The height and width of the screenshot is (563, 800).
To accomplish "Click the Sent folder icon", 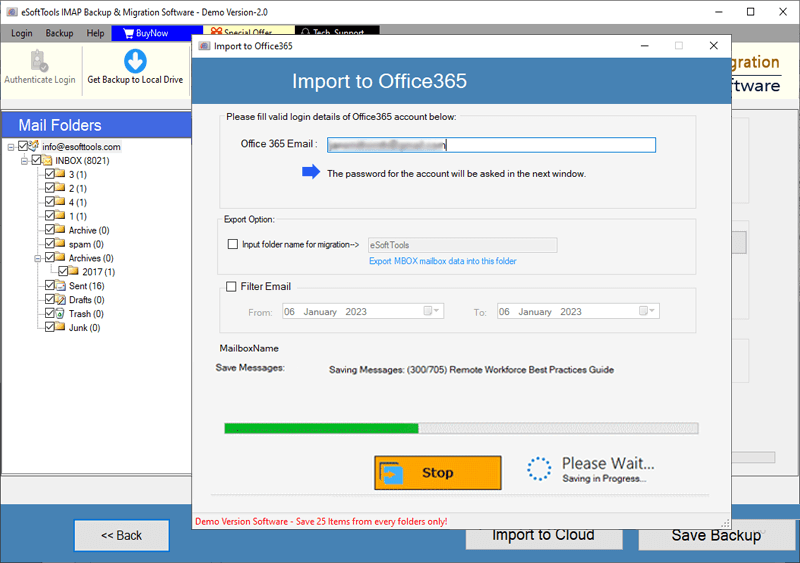I will (61, 285).
